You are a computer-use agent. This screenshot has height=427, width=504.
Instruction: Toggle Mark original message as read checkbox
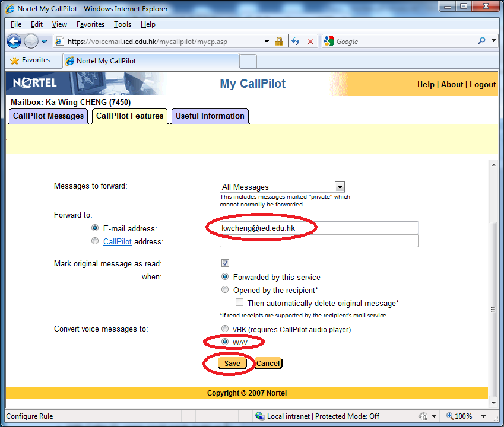click(225, 263)
